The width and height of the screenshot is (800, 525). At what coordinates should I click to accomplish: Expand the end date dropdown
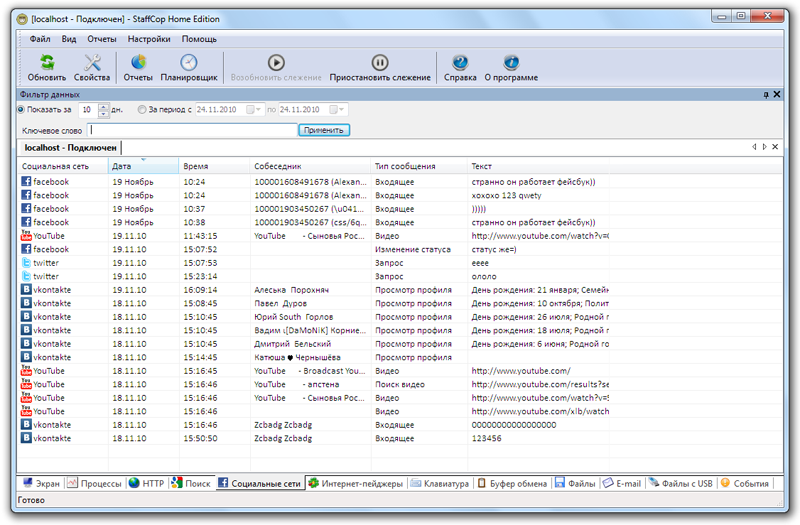click(x=342, y=109)
